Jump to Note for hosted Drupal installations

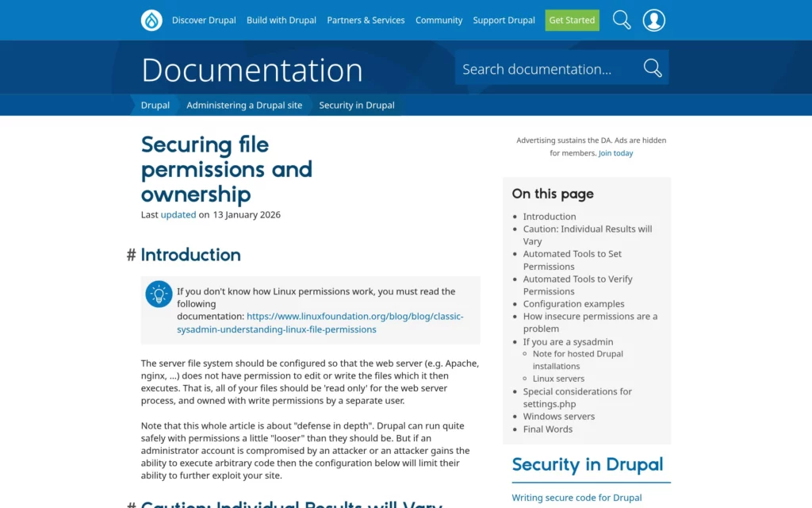click(577, 360)
